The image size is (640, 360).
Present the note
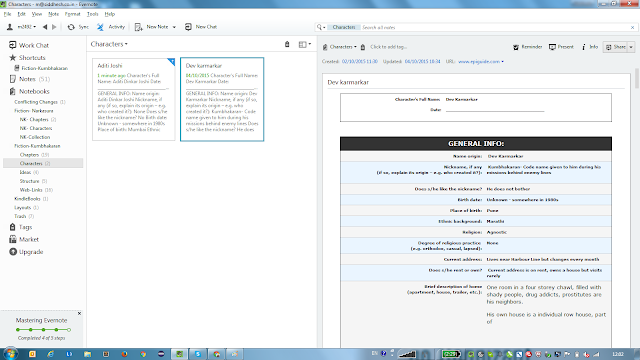coord(561,47)
